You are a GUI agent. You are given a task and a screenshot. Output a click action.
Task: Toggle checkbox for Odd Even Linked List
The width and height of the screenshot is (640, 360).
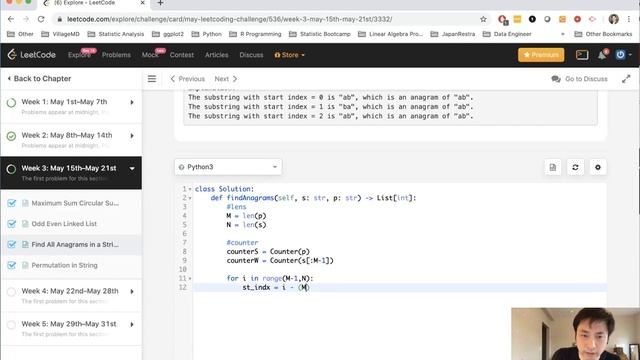tap(11, 224)
